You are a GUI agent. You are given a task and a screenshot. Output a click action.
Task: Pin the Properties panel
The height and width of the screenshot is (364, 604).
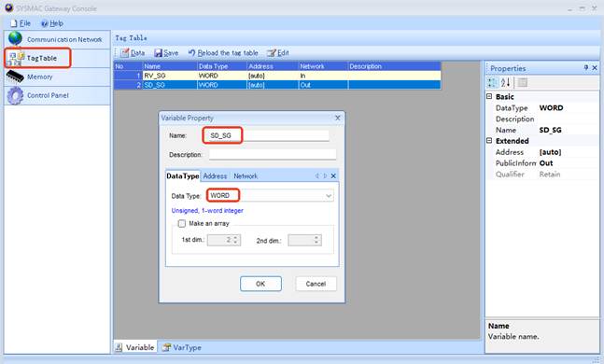(x=586, y=68)
